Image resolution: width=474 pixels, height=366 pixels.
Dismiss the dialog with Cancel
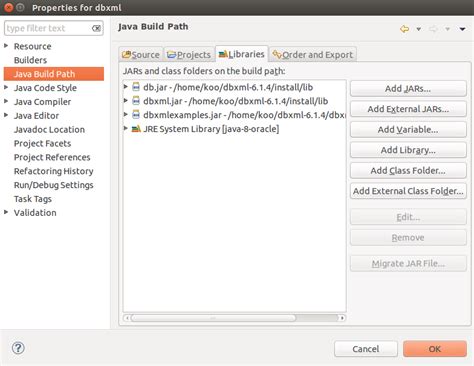366,349
